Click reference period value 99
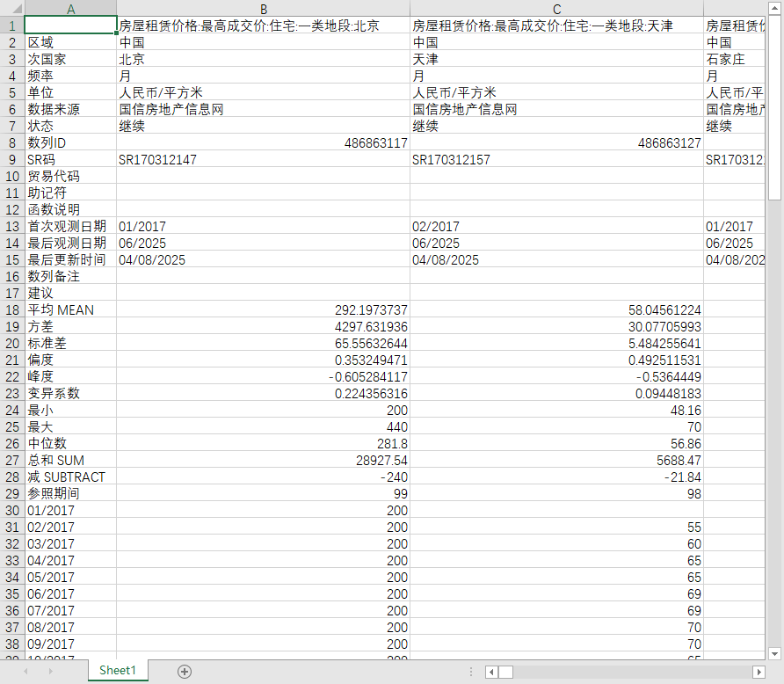Screen dimensions: 784x684 click(x=264, y=494)
